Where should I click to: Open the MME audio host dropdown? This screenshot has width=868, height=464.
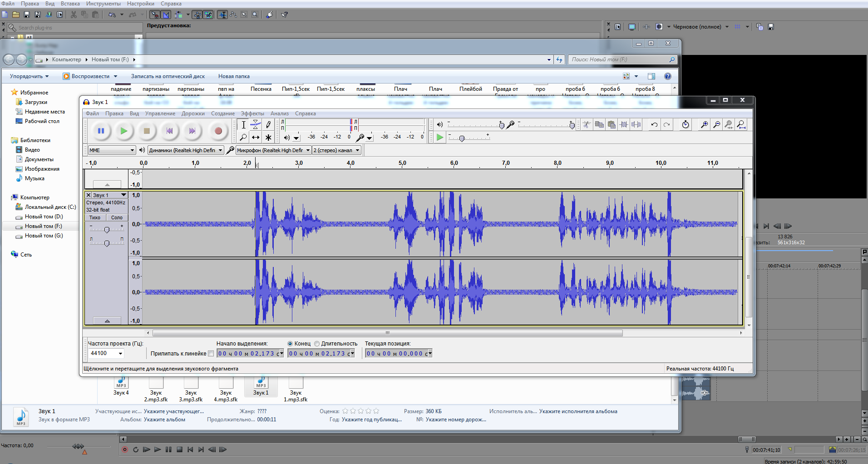[x=112, y=150]
